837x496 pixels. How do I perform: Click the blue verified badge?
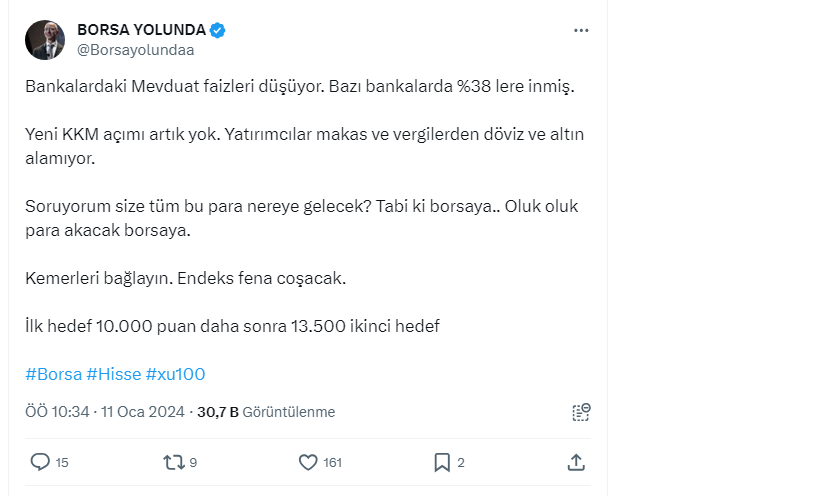click(217, 31)
